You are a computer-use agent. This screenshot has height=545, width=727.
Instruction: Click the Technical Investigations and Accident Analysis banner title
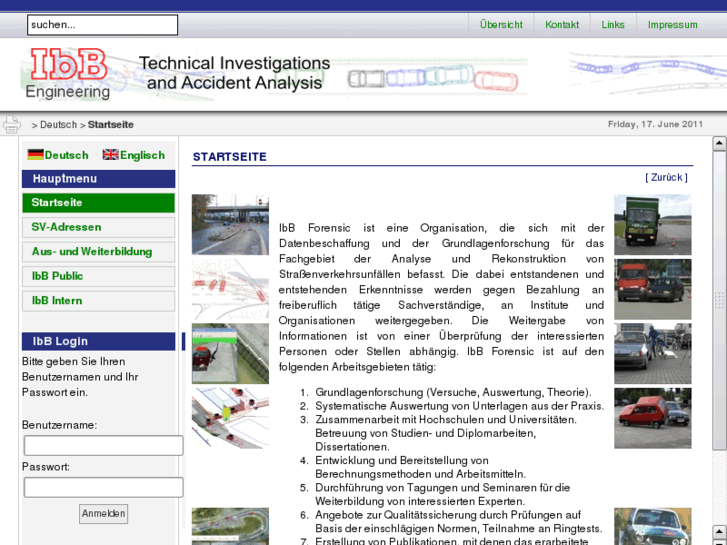(x=235, y=73)
